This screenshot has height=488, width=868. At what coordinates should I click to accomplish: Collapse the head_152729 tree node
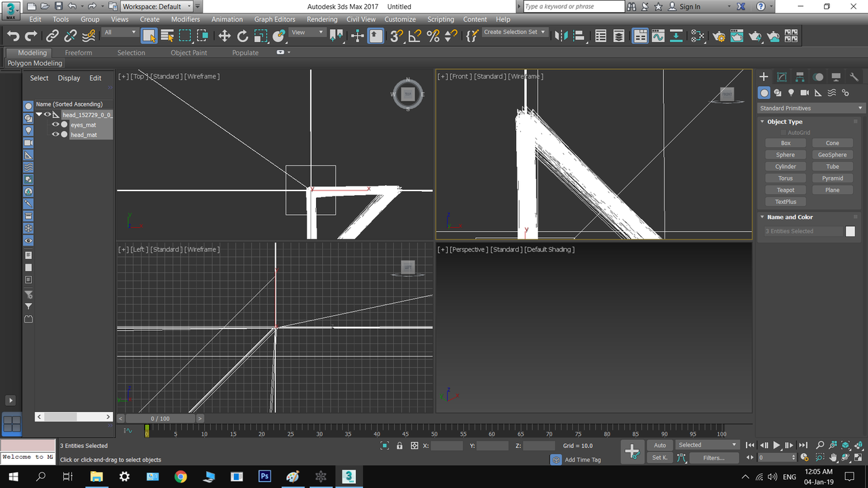tap(39, 115)
